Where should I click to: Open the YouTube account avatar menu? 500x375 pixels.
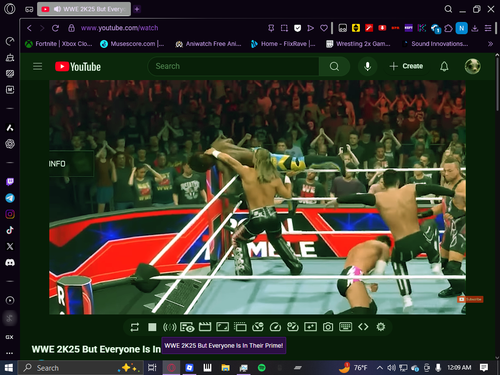coord(473,66)
